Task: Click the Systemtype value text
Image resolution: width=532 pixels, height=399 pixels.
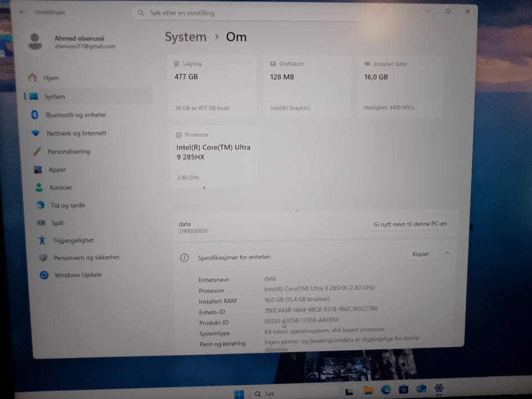Action: [x=324, y=330]
